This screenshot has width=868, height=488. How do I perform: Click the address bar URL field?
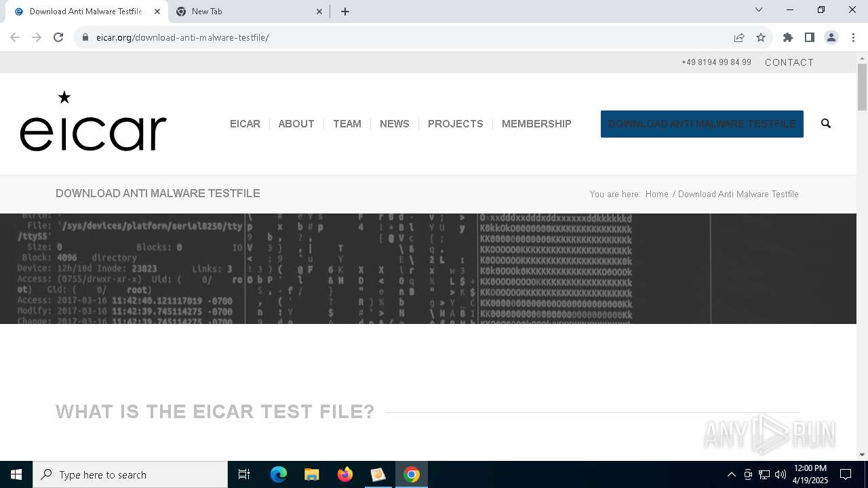point(407,37)
